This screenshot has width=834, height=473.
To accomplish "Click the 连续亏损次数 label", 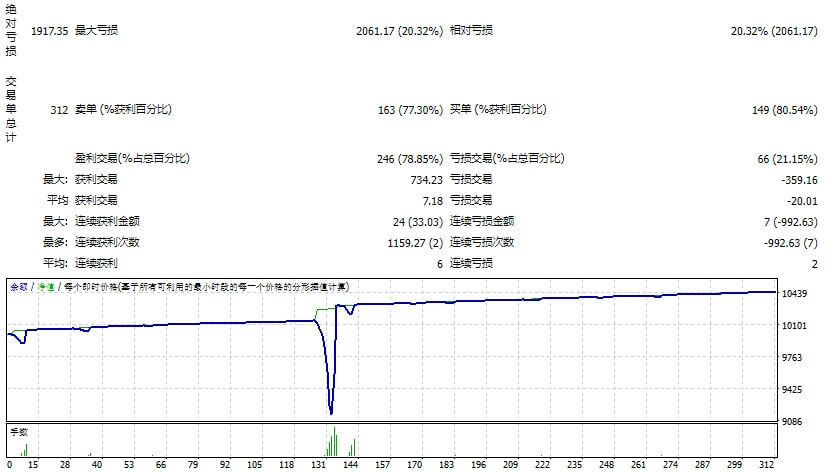I will click(x=482, y=242).
